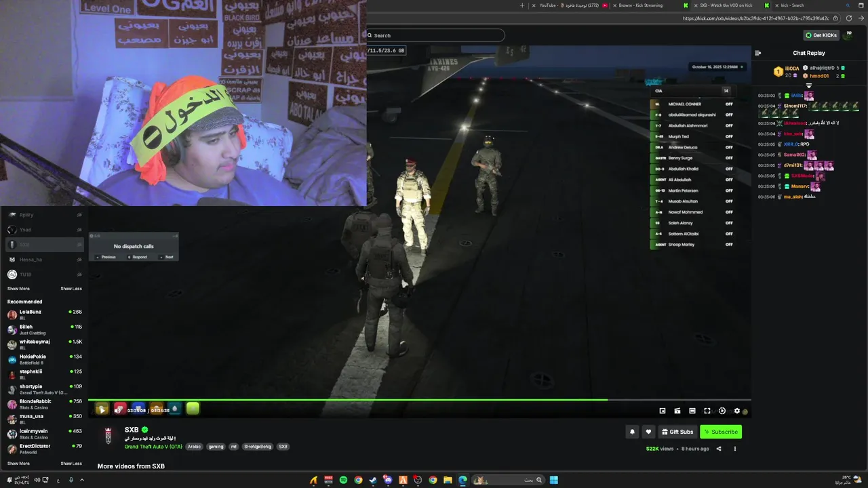
Task: Open Billeh recommended channel
Action: click(44, 329)
